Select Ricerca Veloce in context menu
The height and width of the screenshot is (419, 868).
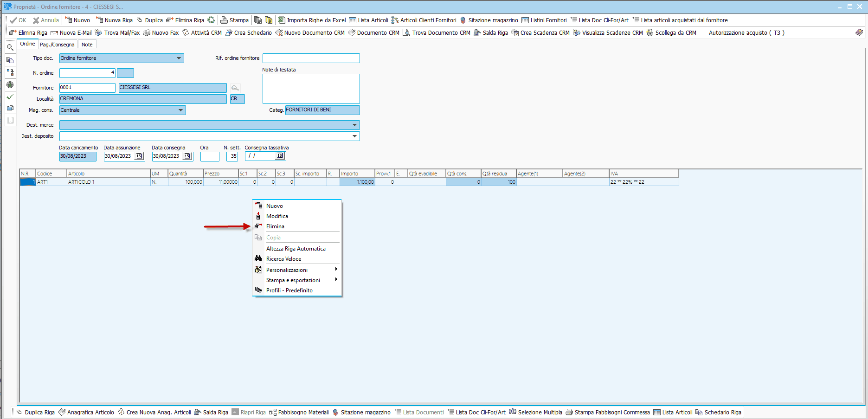(297, 258)
